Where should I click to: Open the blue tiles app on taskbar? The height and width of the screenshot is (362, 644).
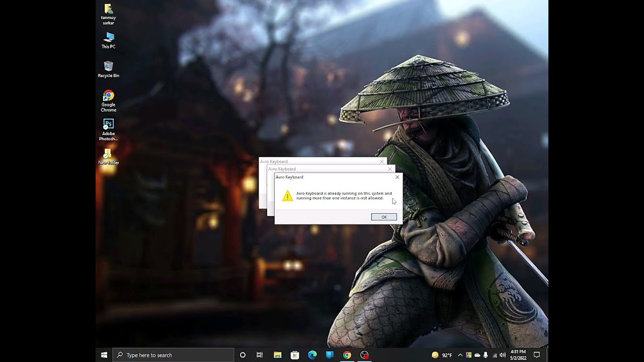click(330, 355)
